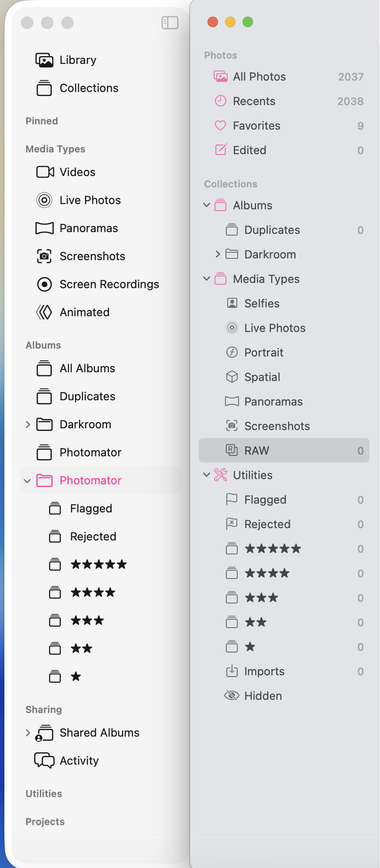Expand the Shared Albums section
The image size is (380, 868).
click(x=28, y=732)
